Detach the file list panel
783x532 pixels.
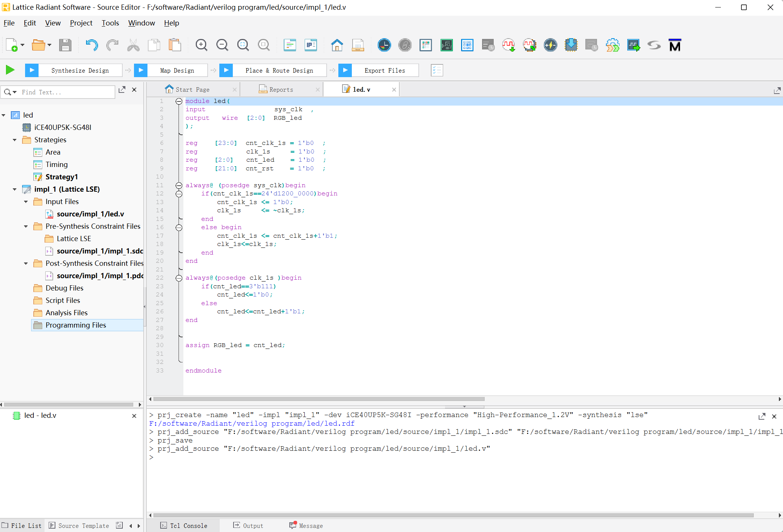tap(122, 90)
